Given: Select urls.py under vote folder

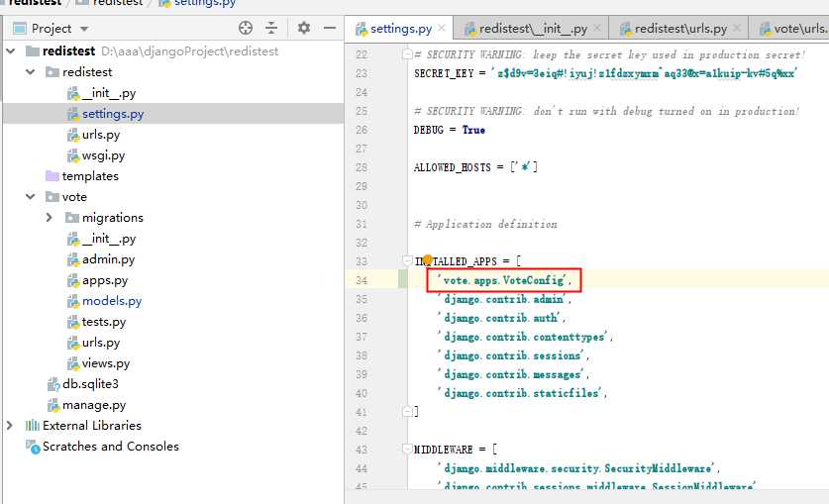Looking at the screenshot, I should pyautogui.click(x=101, y=343).
